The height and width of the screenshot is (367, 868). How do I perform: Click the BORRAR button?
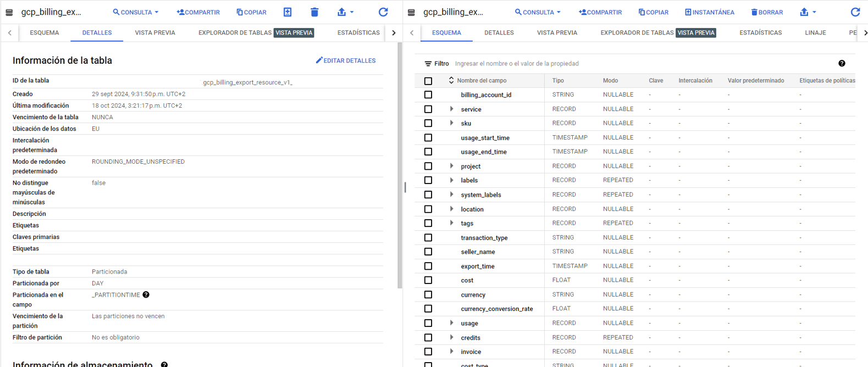click(x=767, y=12)
